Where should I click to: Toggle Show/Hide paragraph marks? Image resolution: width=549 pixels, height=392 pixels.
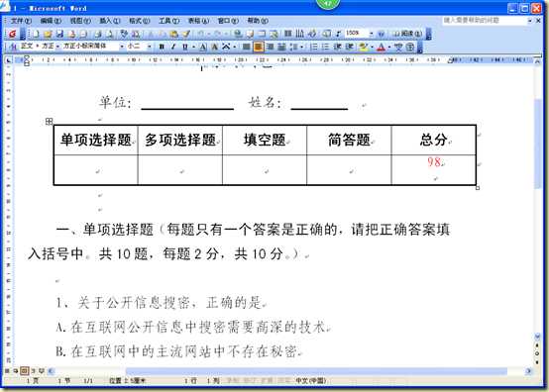click(x=338, y=34)
